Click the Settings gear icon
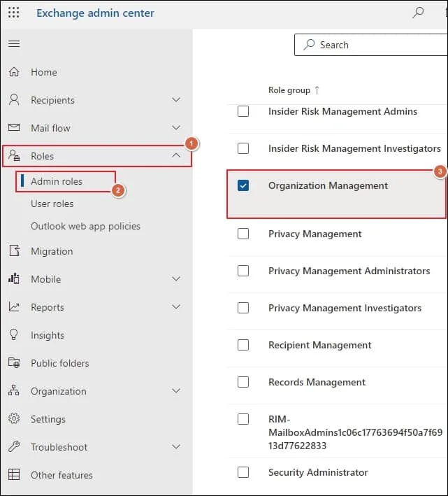Viewport: 448px width, 496px height. (x=14, y=419)
